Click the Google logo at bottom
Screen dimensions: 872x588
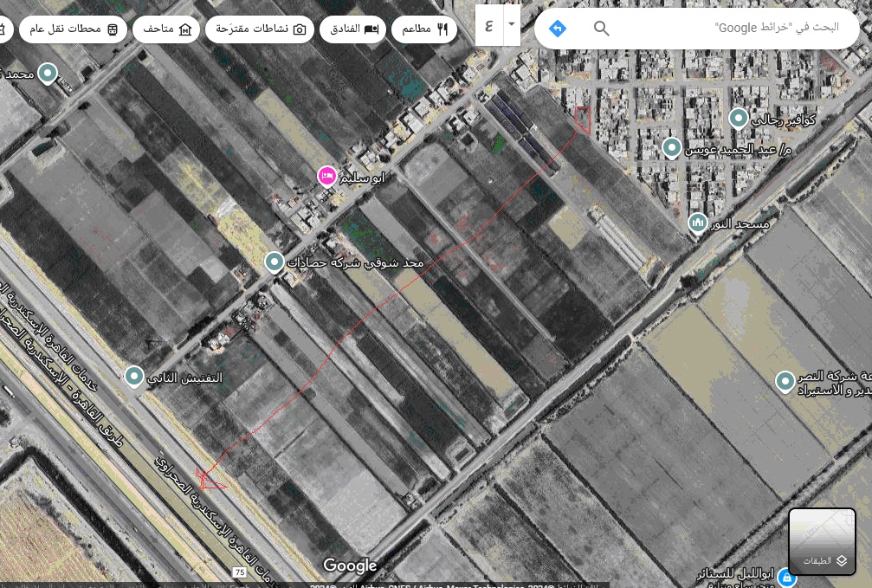(x=350, y=565)
